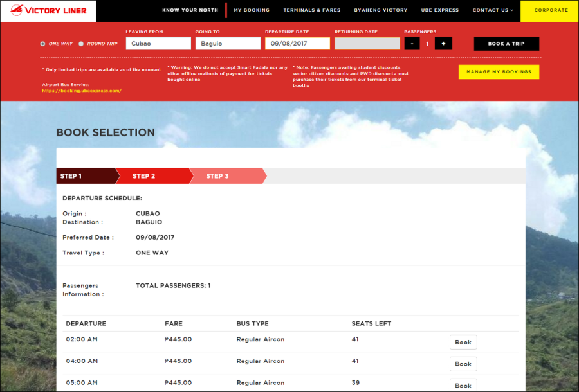Click the Returning Date field
Image resolution: width=579 pixels, height=392 pixels.
click(x=367, y=44)
